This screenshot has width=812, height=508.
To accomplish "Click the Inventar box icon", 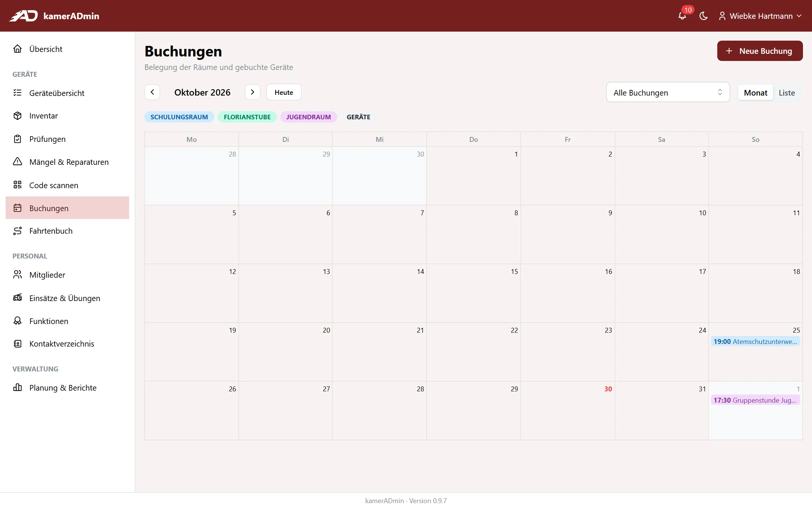I will (17, 116).
